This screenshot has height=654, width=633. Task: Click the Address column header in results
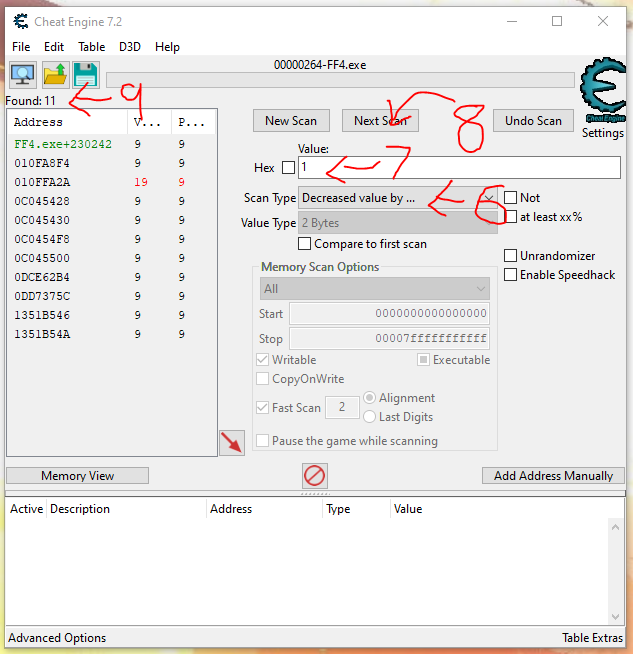click(68, 122)
